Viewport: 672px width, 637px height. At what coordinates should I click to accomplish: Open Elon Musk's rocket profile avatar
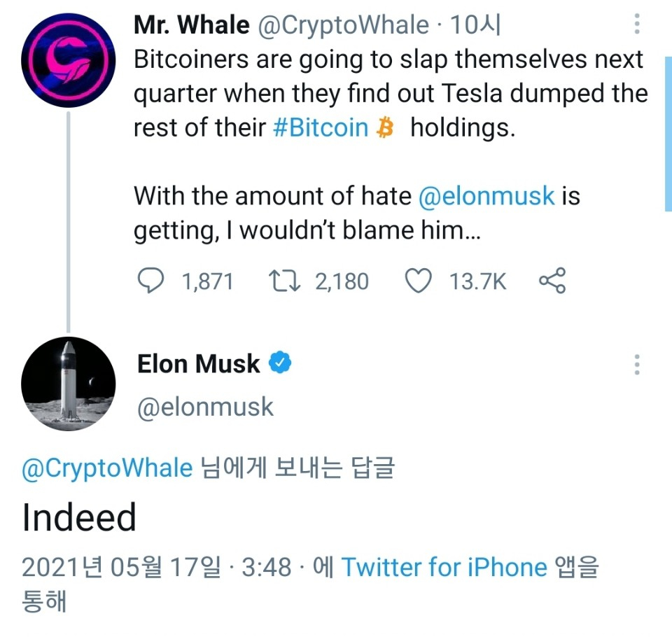68,384
